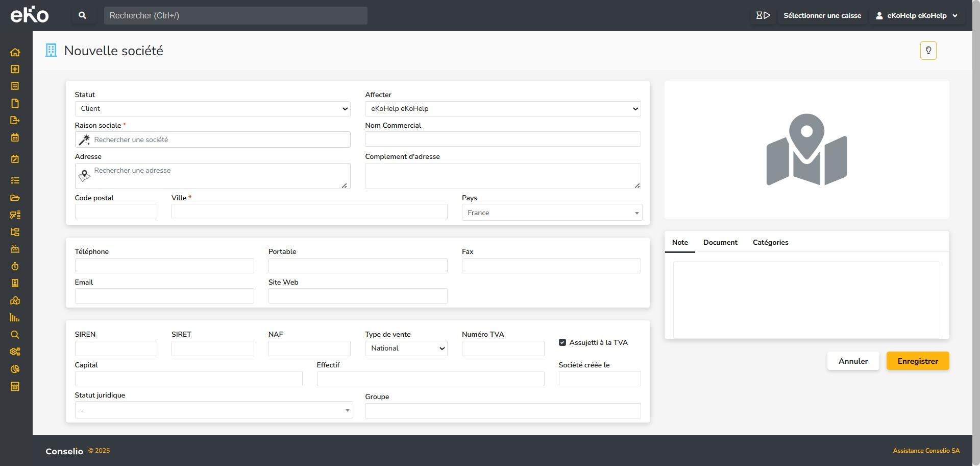Switch to the Document tab
This screenshot has height=466, width=980.
click(x=720, y=243)
